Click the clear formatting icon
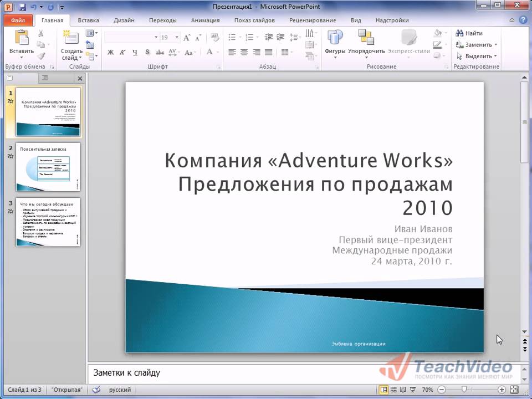The height and width of the screenshot is (399, 532). pos(214,37)
